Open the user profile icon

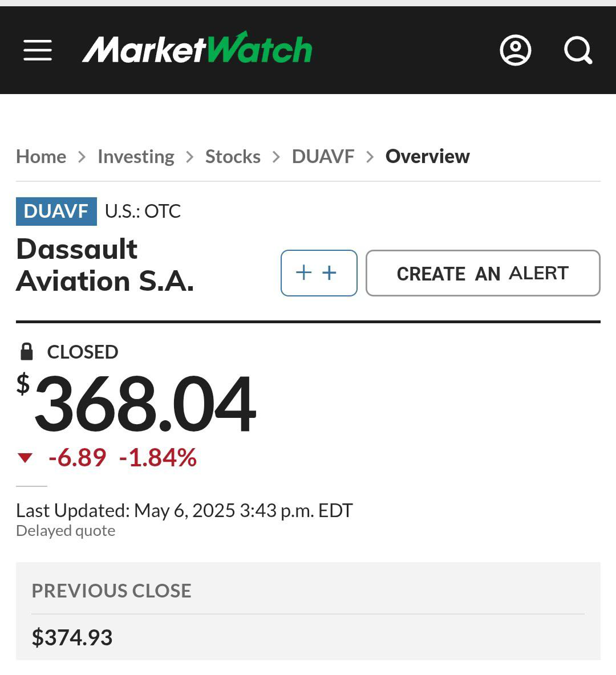(x=516, y=50)
